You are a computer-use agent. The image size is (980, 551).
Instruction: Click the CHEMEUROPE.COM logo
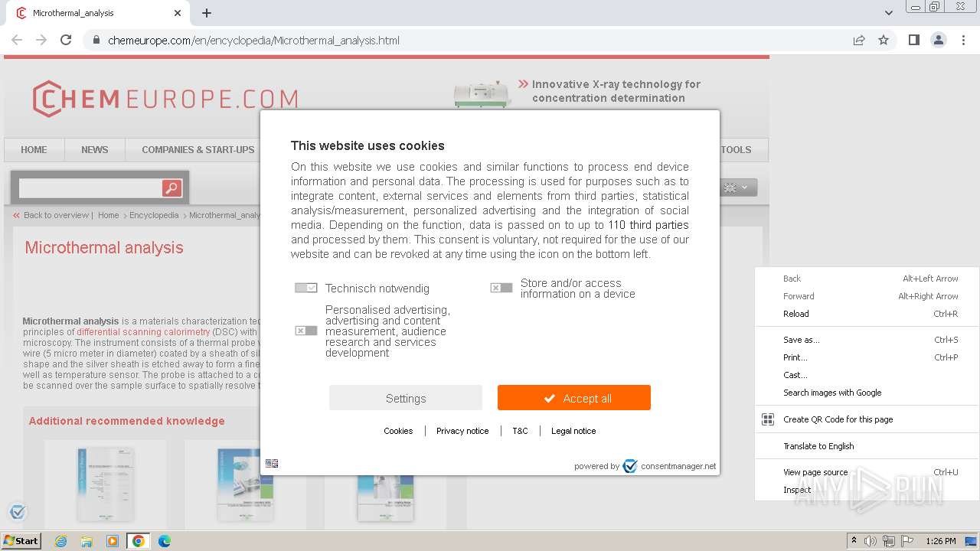[x=165, y=99]
